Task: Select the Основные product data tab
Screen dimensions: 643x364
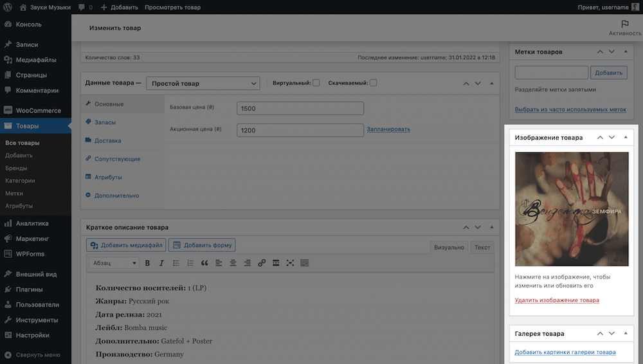Action: pos(123,104)
